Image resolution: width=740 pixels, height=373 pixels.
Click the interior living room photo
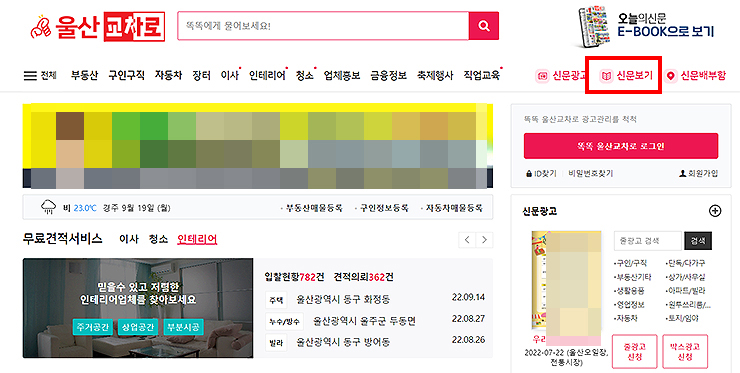[x=138, y=308]
